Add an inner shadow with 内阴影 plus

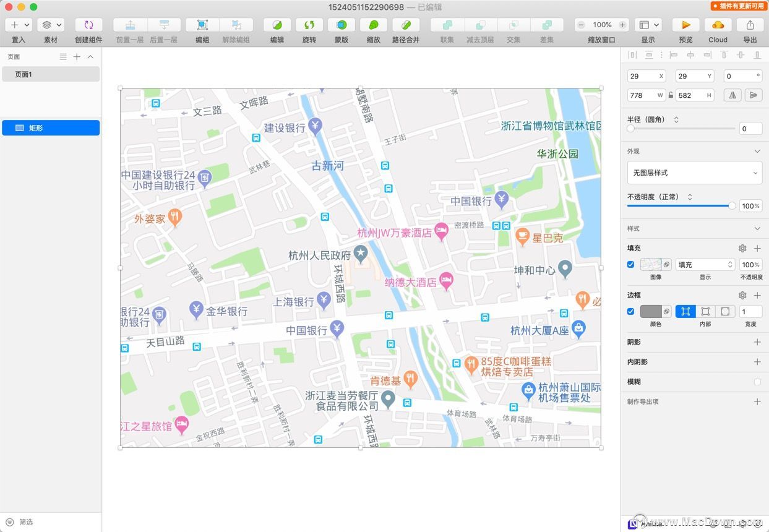click(757, 362)
